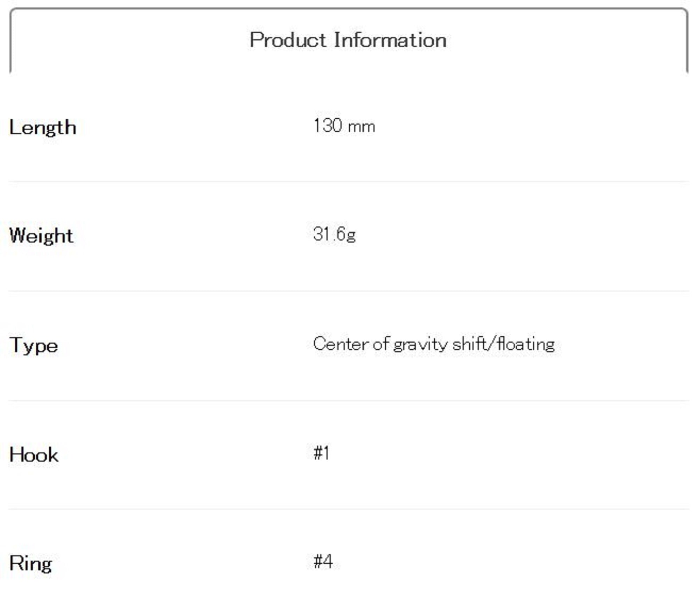Select the Hook row label

(34, 455)
